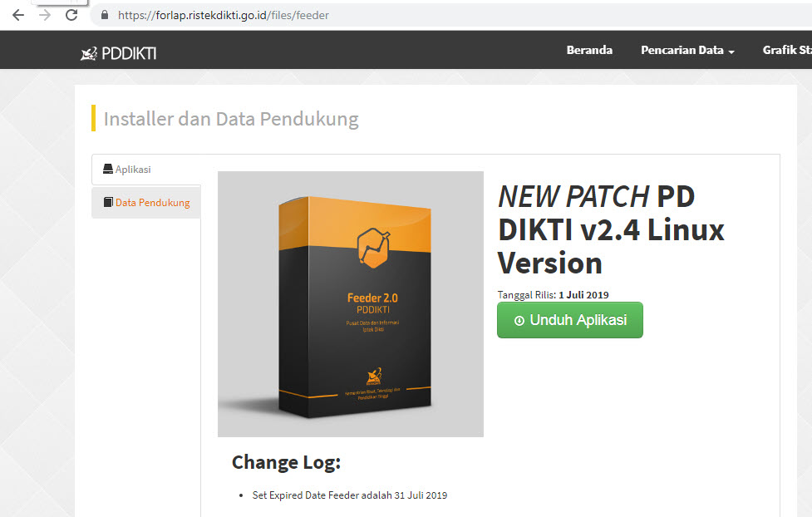Open the Beranda menu item
Image resolution: width=812 pixels, height=517 pixels.
589,50
